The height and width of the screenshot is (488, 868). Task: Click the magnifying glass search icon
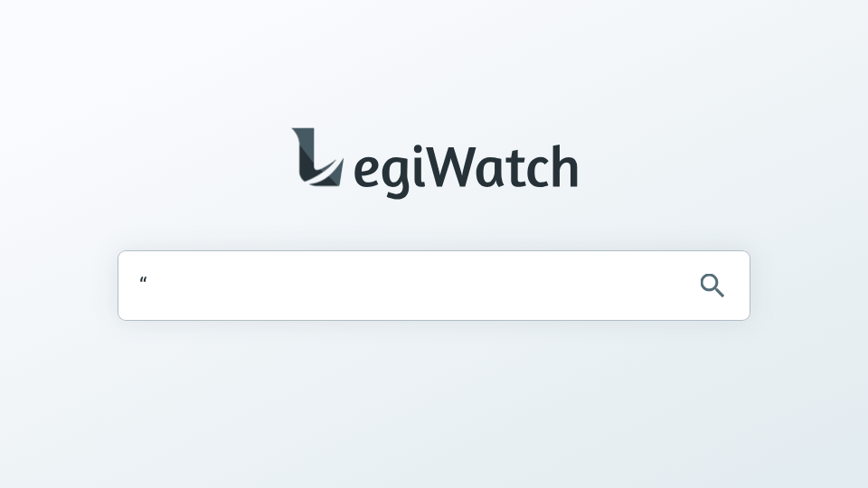pyautogui.click(x=712, y=286)
